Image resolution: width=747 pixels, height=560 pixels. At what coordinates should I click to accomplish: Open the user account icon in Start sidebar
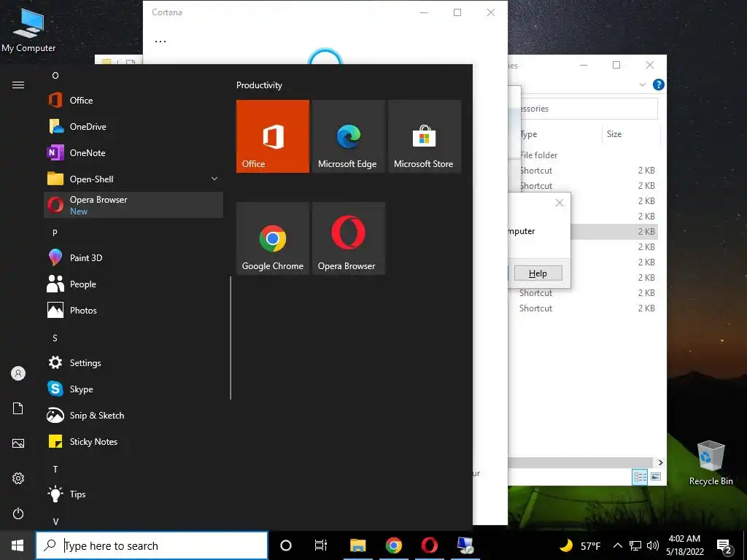tap(18, 373)
